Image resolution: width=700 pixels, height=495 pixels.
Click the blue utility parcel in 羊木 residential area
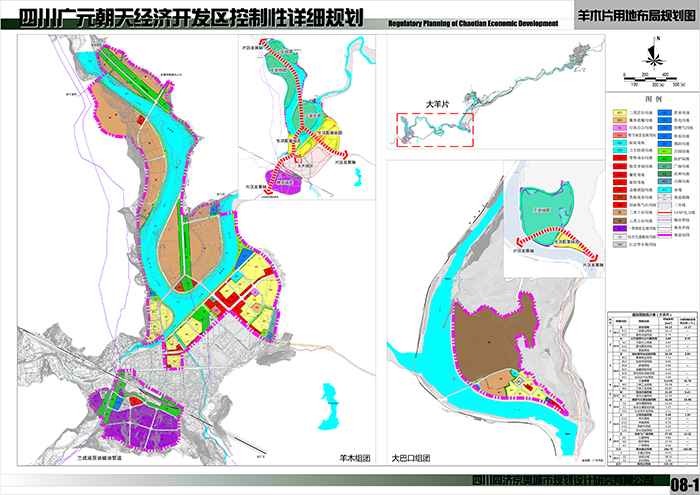(x=244, y=258)
